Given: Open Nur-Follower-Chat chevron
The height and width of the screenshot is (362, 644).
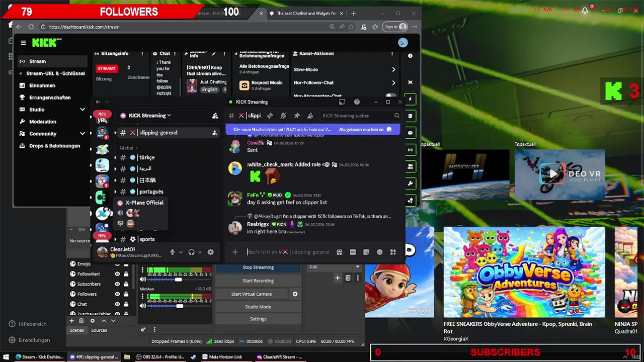Looking at the screenshot, I should (x=393, y=82).
